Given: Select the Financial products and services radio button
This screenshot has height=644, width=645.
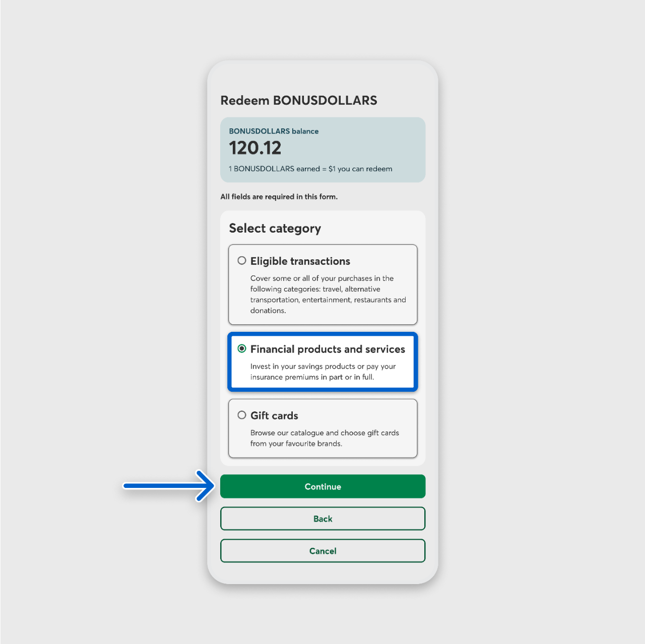Looking at the screenshot, I should coord(242,348).
